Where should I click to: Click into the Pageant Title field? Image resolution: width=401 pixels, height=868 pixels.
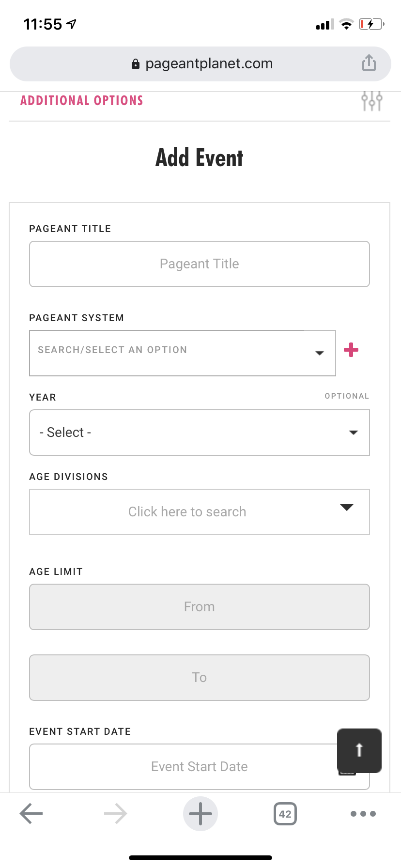point(199,264)
